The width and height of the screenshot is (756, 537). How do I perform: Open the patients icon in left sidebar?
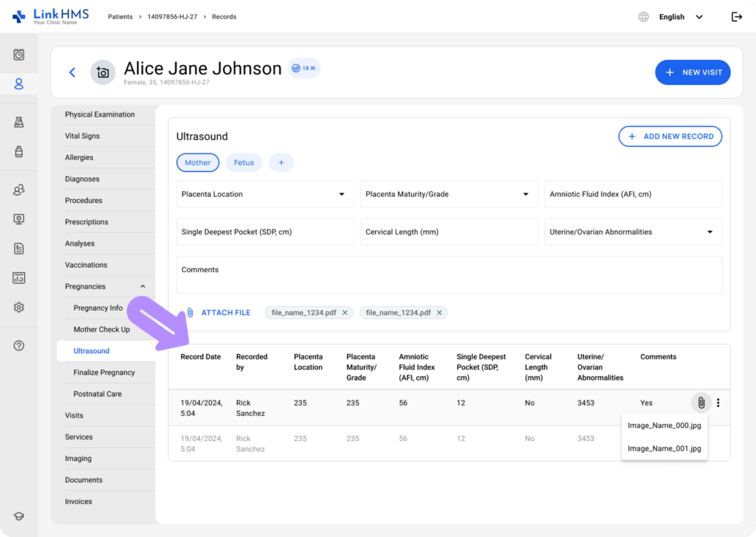19,84
